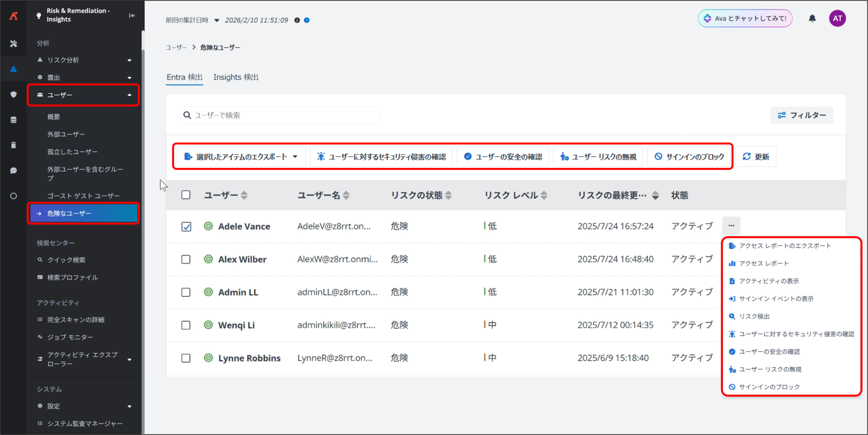868x435 pixels.
Task: Open the 選択したアイテムのエクスポート dropdown
Action: click(241, 157)
